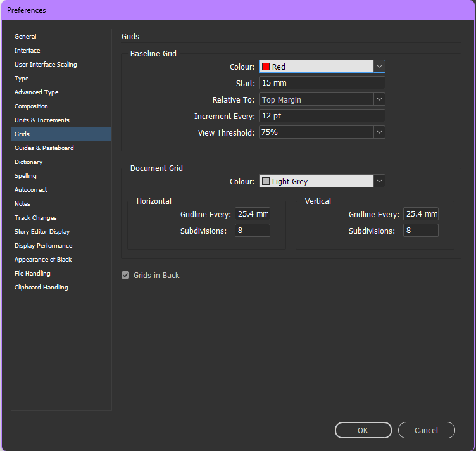Open the Baseline Grid Colour dropdown
Screen dimensions: 476x451
tap(379, 67)
